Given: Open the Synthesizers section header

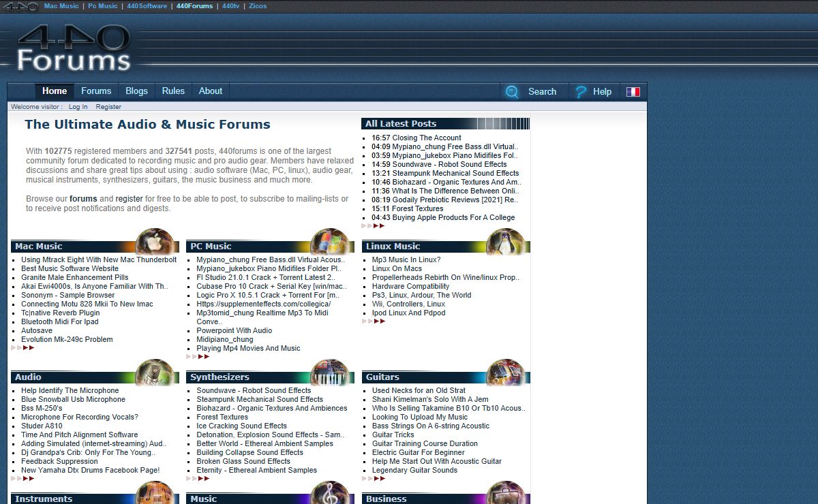Looking at the screenshot, I should (x=219, y=377).
